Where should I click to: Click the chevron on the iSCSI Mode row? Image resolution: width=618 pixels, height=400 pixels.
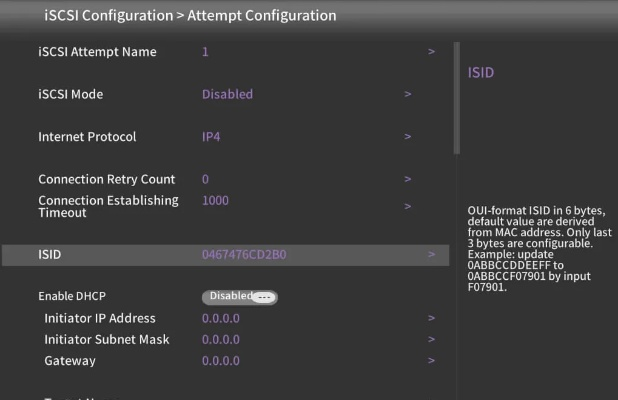tap(408, 94)
